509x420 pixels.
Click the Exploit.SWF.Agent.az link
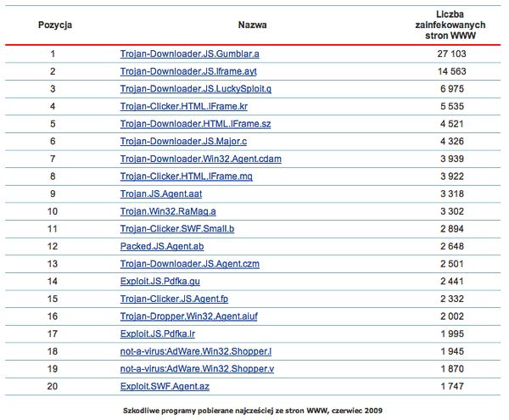[x=165, y=387]
